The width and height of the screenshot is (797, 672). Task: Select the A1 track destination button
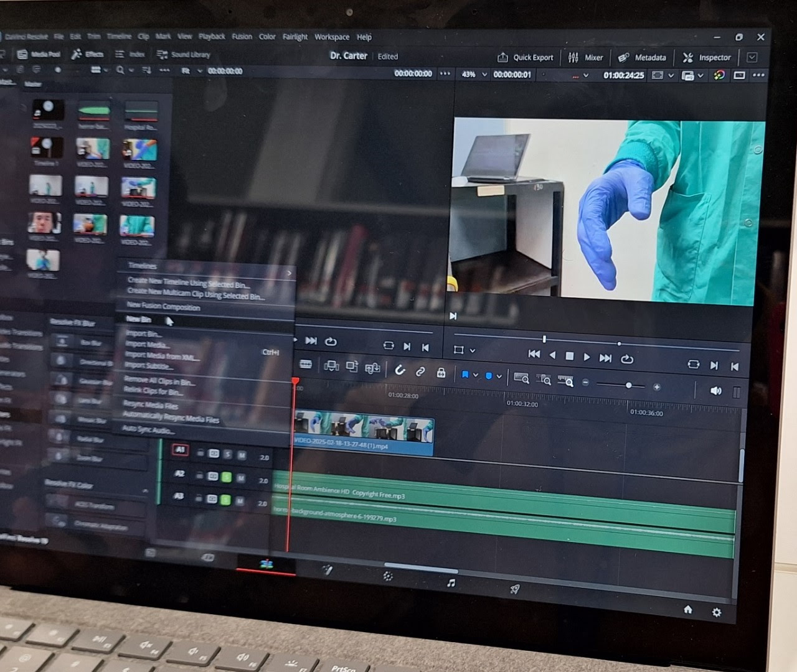coord(180,449)
